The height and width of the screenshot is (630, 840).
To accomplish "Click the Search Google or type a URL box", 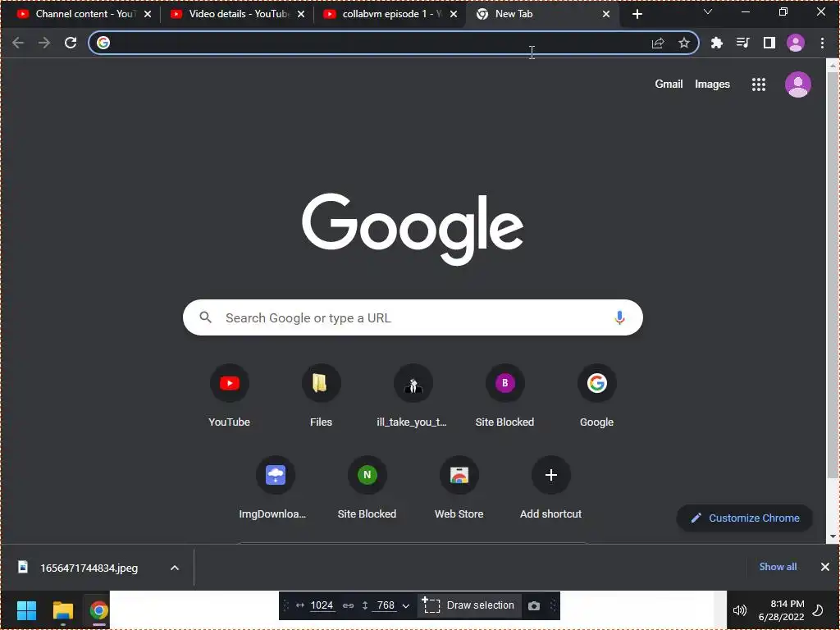I will click(x=413, y=317).
